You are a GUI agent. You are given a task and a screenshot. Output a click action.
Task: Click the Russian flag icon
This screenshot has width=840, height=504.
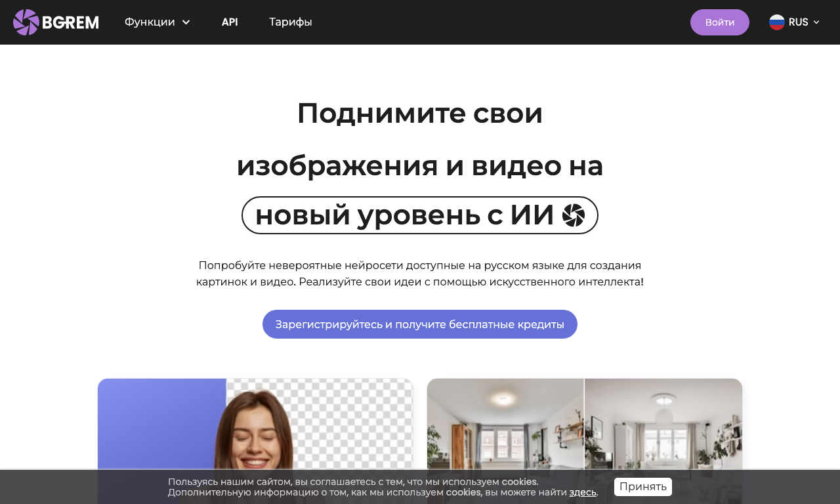(x=777, y=22)
